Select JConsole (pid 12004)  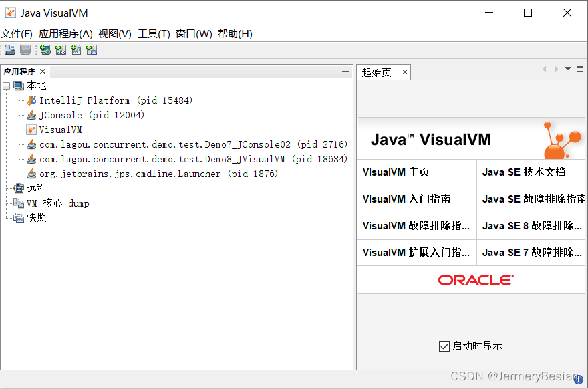pos(92,115)
